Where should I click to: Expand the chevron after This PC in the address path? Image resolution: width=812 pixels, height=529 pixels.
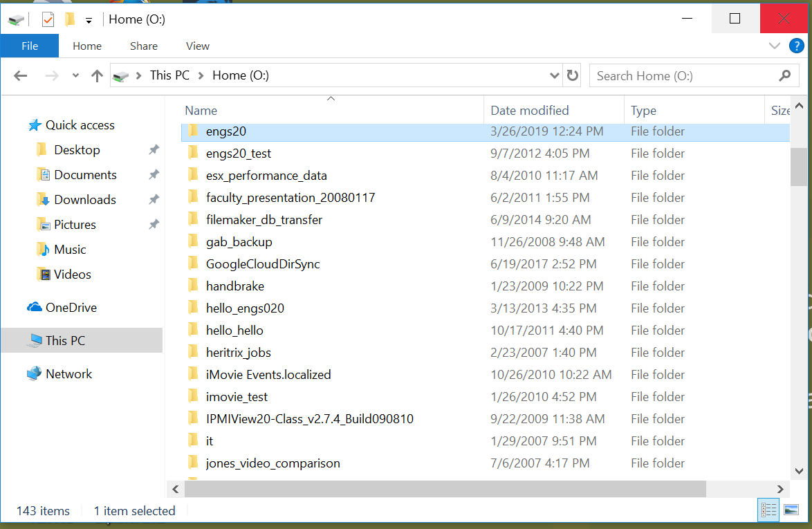click(201, 76)
